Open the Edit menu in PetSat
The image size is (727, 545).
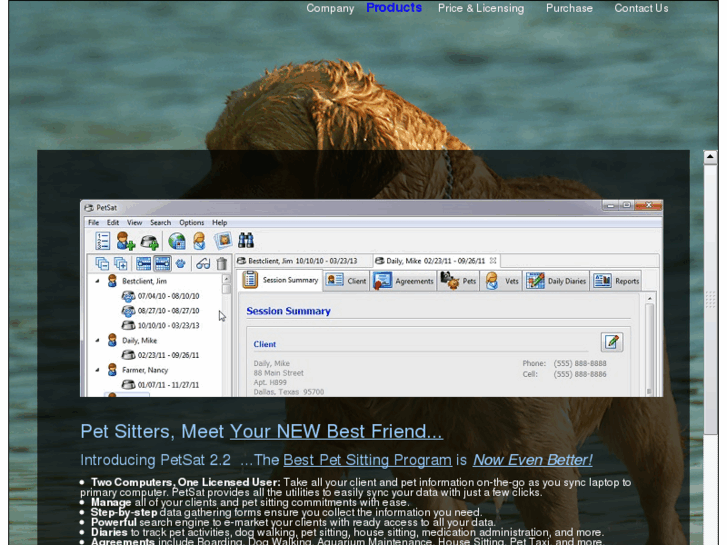(x=113, y=223)
